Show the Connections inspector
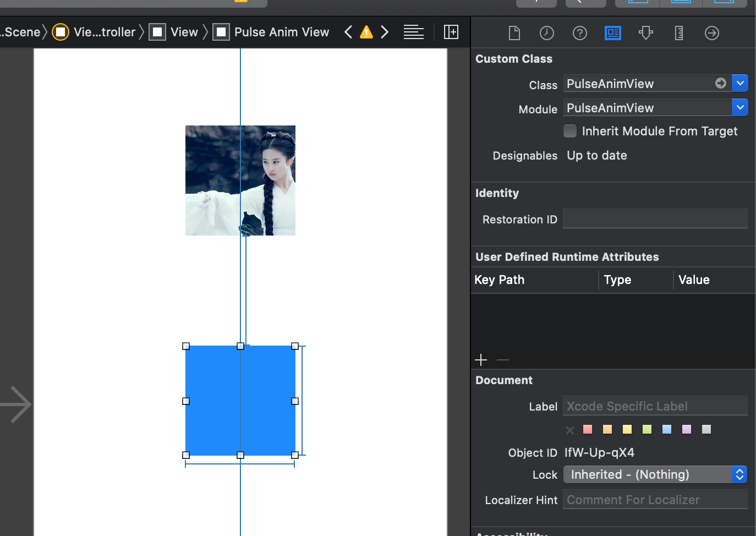This screenshot has width=756, height=536. click(x=711, y=32)
